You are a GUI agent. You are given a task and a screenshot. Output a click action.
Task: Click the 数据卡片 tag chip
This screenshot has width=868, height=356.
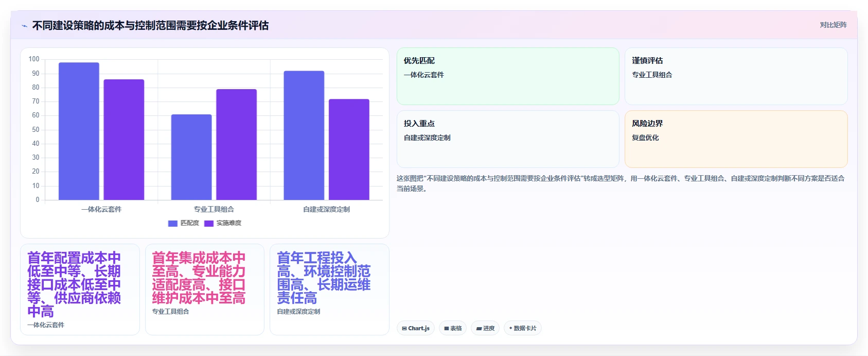pos(523,328)
